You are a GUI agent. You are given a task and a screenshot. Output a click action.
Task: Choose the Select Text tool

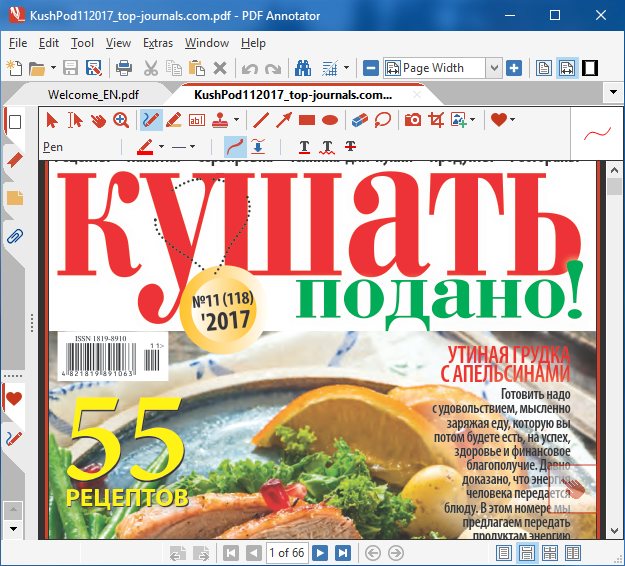click(x=75, y=120)
